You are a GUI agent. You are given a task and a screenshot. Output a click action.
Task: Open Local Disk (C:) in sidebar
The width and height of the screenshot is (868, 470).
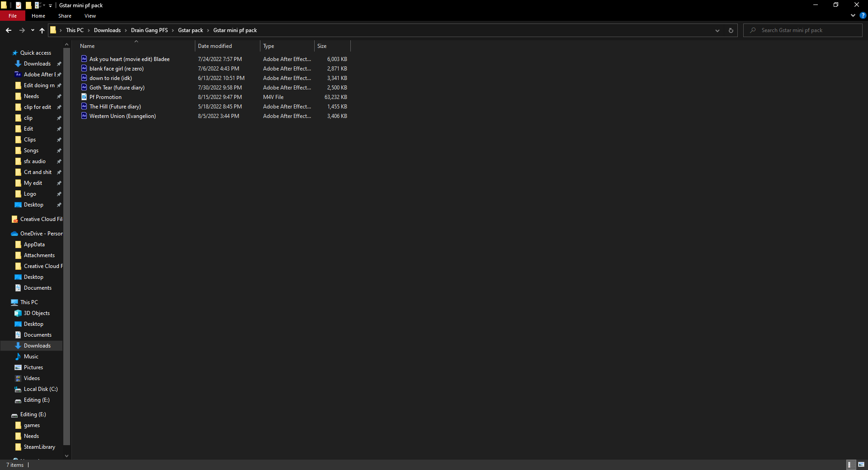coord(40,389)
